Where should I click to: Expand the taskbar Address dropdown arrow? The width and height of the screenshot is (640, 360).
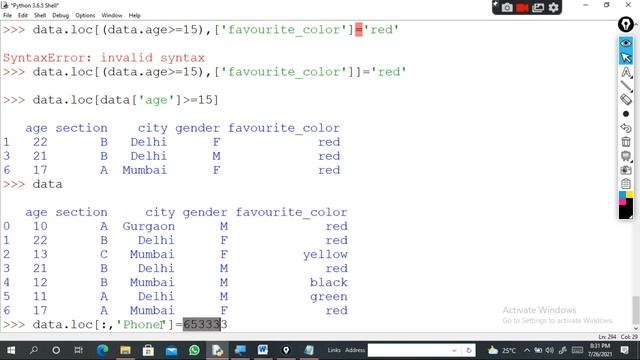pyautogui.click(x=454, y=350)
